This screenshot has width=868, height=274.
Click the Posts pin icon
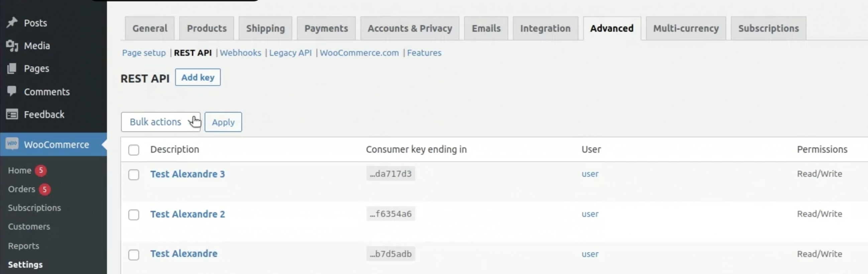point(12,22)
